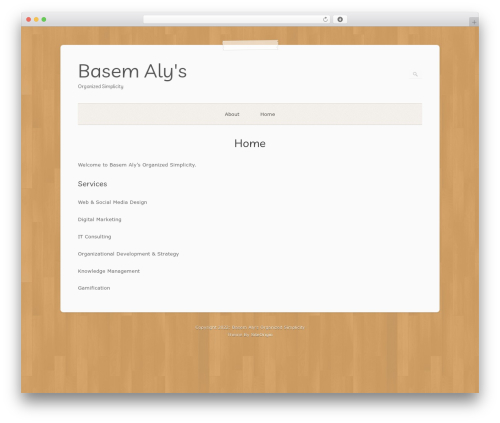Screen dimensions: 500x423
Task: Reload the page with the refresh icon
Action: (x=325, y=20)
